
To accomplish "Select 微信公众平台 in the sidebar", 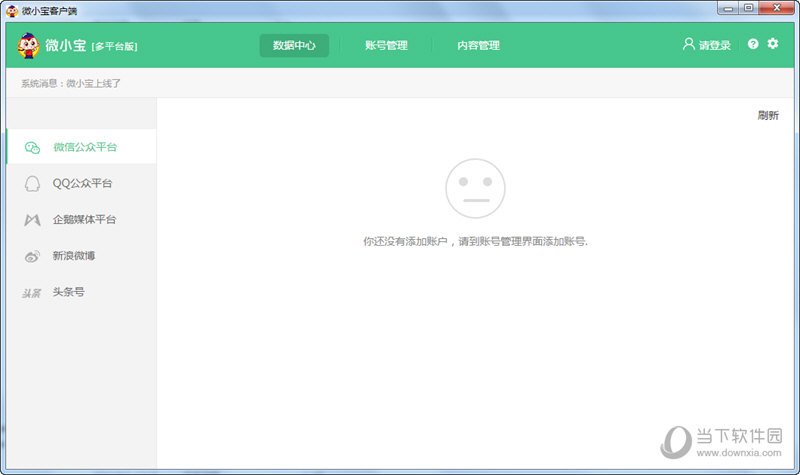I will point(81,147).
